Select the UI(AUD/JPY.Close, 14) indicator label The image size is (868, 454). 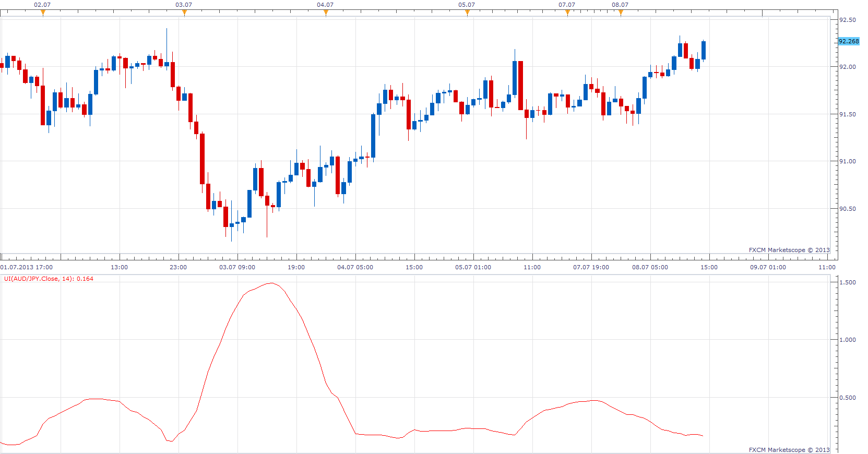(49, 279)
